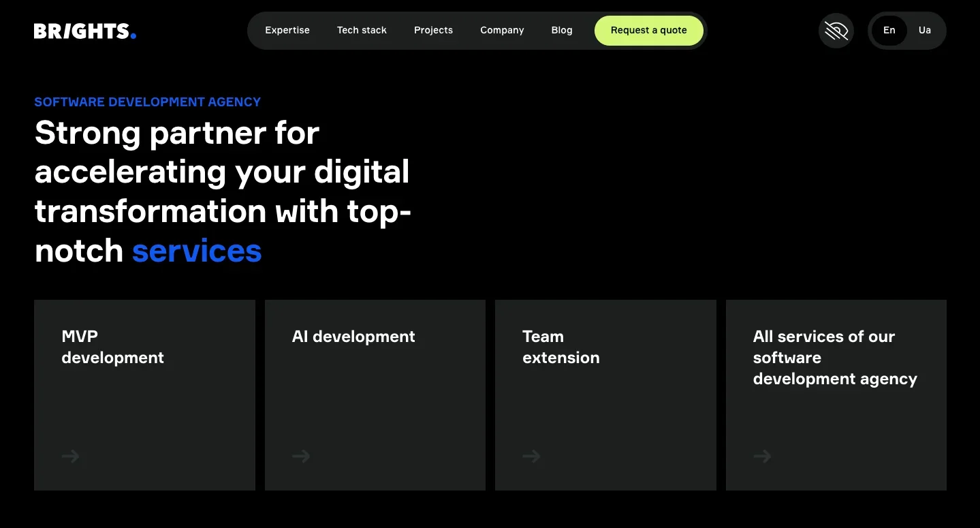
Task: Open the Team extension title link
Action: [560, 347]
